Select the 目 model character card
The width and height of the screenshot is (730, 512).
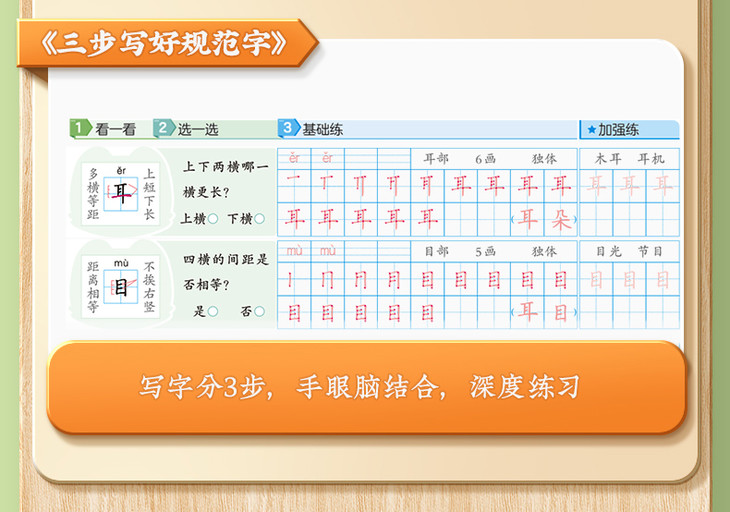pyautogui.click(x=121, y=286)
